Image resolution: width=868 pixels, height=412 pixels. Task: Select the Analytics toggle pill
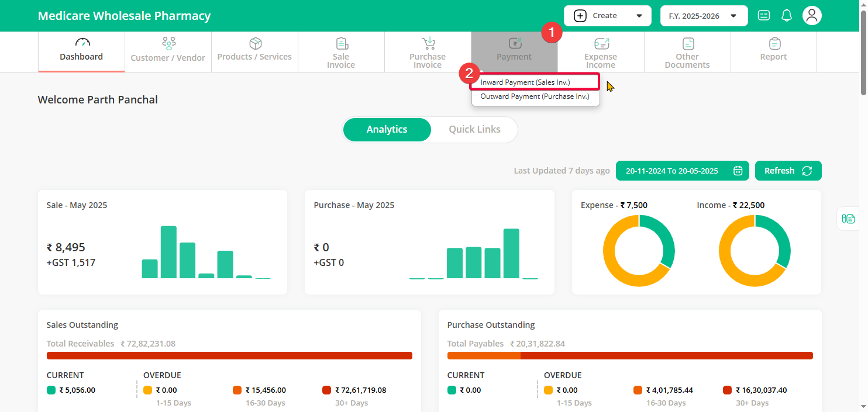pyautogui.click(x=387, y=130)
